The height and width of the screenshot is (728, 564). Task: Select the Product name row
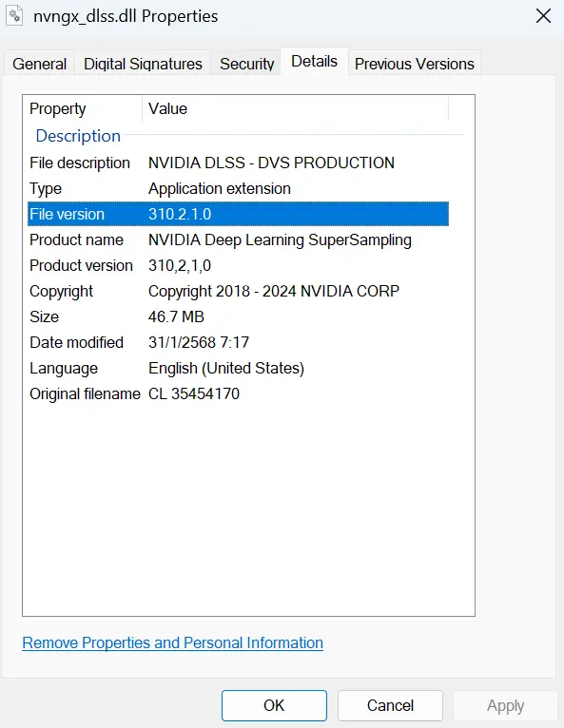(x=238, y=240)
